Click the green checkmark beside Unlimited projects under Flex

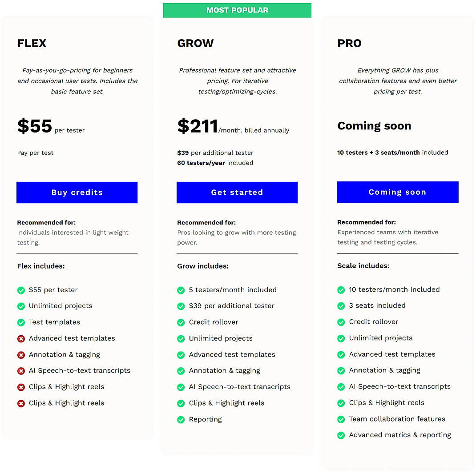click(21, 306)
